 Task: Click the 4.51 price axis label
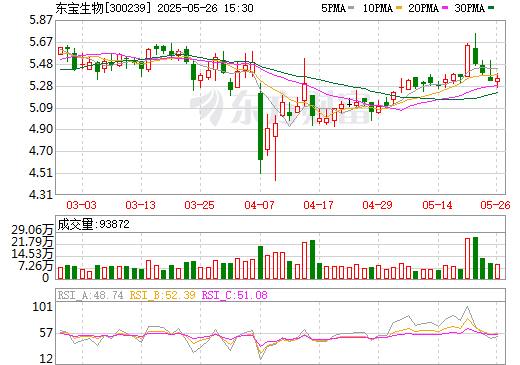41,173
